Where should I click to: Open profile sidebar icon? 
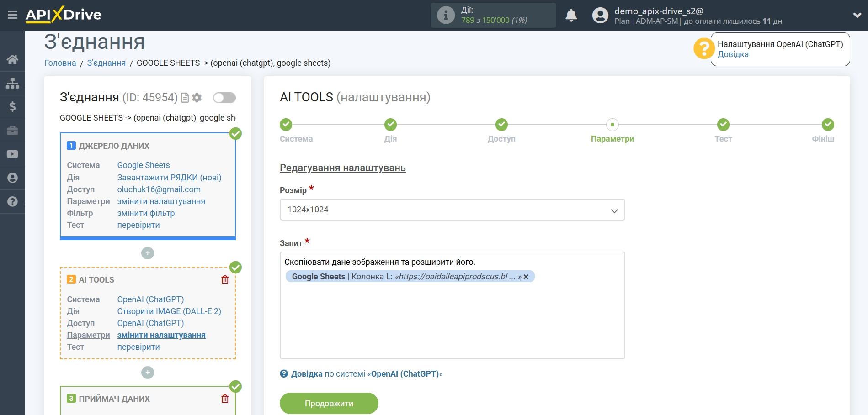[12, 178]
